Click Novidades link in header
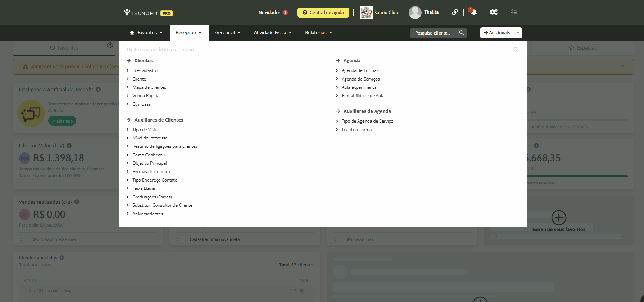 tap(269, 13)
